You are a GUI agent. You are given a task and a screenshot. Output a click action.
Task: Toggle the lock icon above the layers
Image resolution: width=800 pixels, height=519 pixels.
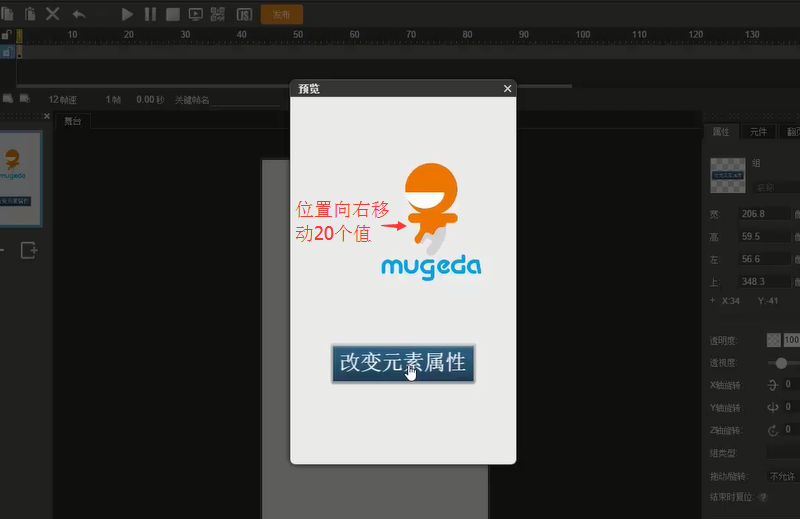(x=7, y=35)
